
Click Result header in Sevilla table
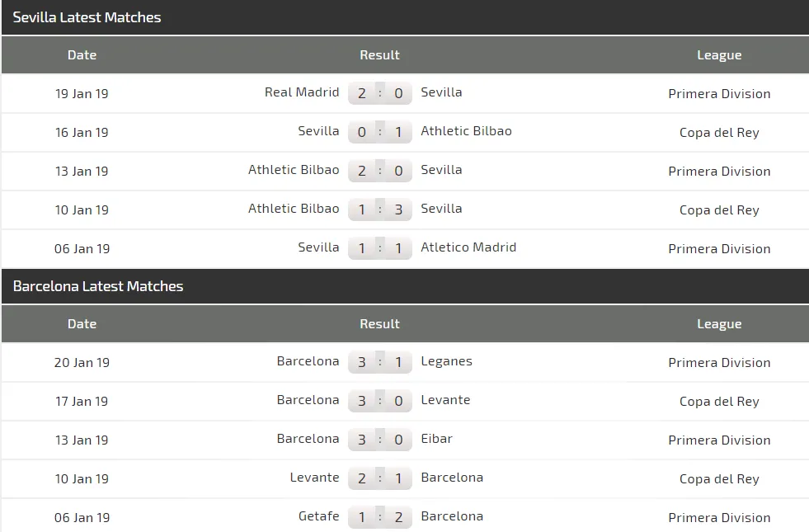point(379,55)
